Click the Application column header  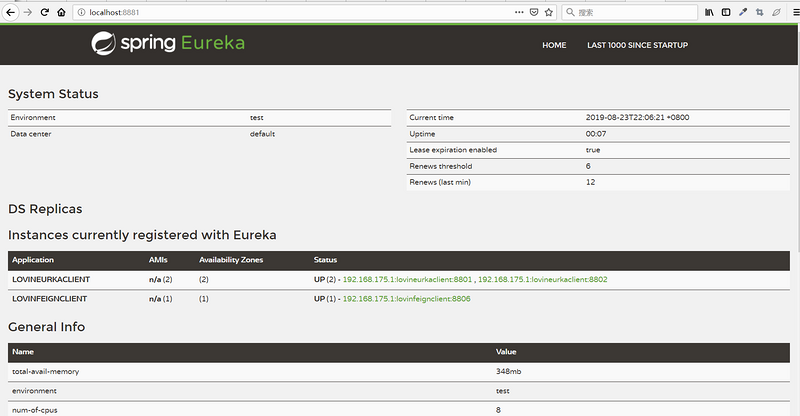click(33, 260)
